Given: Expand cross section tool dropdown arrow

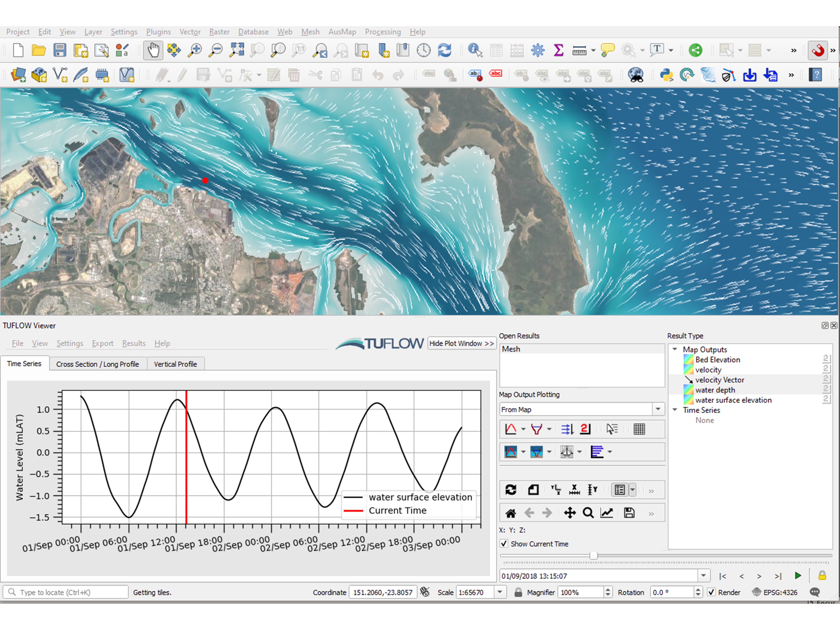Looking at the screenshot, I should 549,429.
